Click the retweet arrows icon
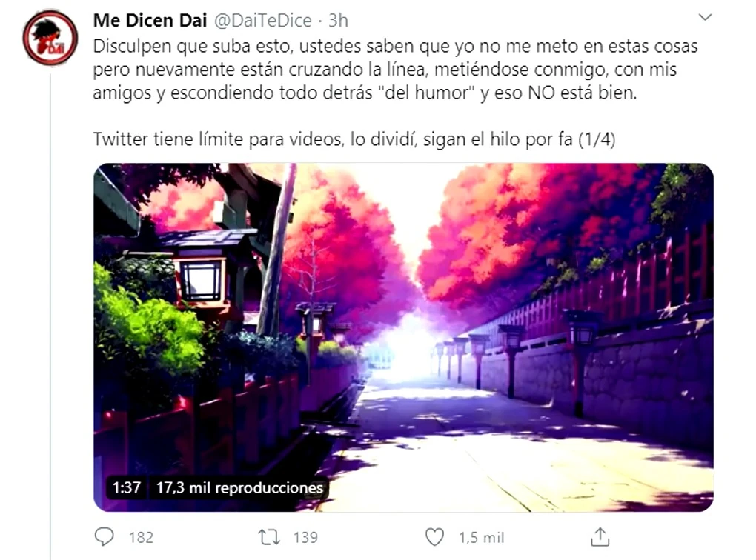The image size is (756, 560). point(268,537)
